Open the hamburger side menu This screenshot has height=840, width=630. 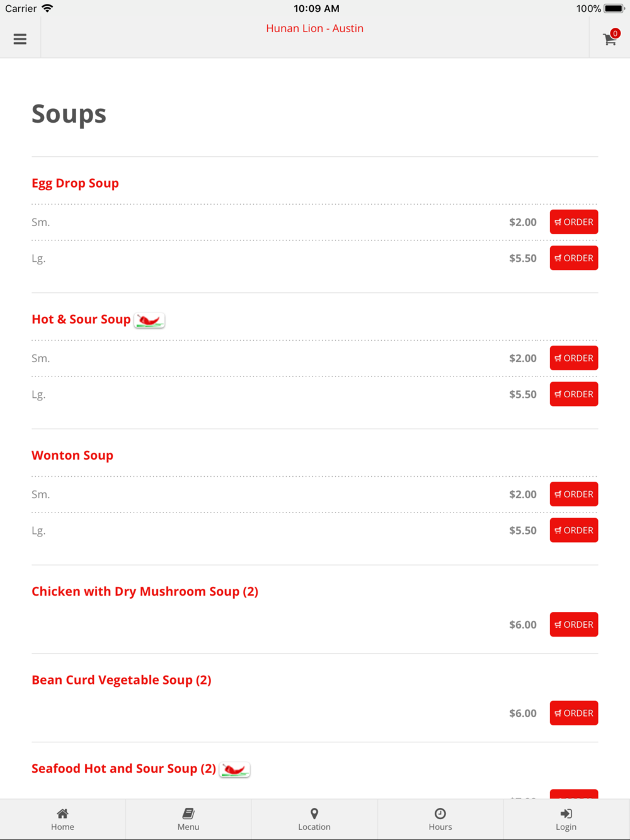pos(20,39)
